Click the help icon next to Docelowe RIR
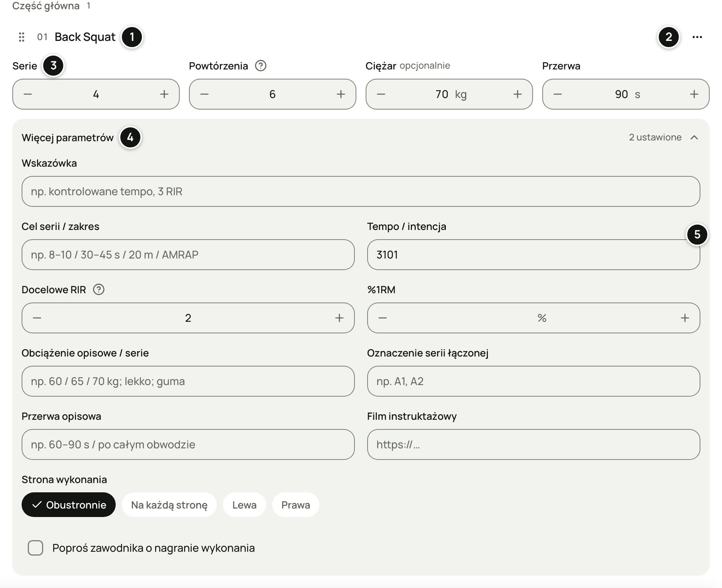Viewport: 722px width, 588px height. click(99, 289)
